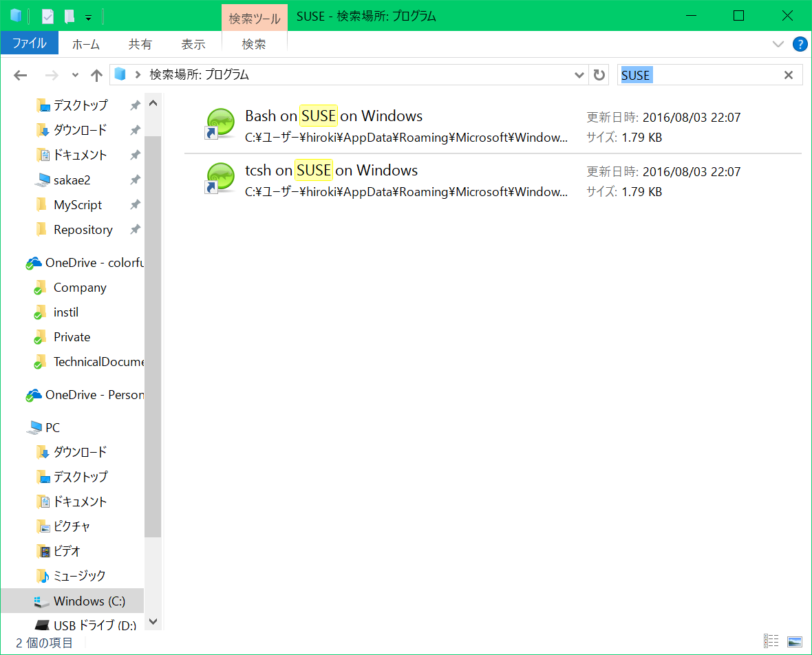
Task: Open the instil OneDrive folder
Action: pos(66,313)
